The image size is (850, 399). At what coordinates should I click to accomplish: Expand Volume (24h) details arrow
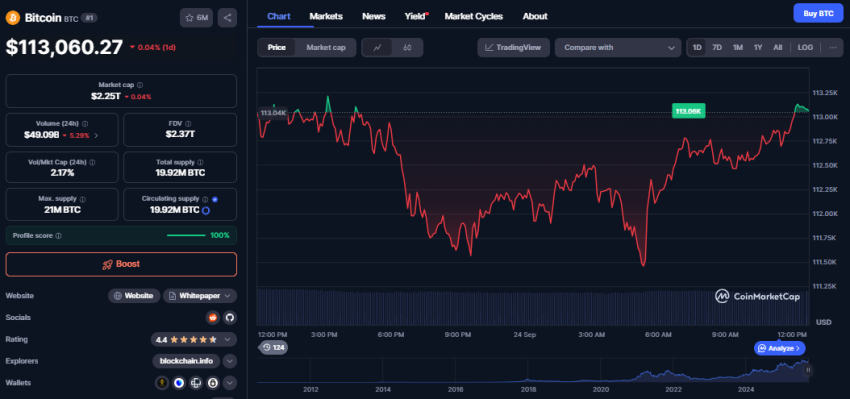96,135
